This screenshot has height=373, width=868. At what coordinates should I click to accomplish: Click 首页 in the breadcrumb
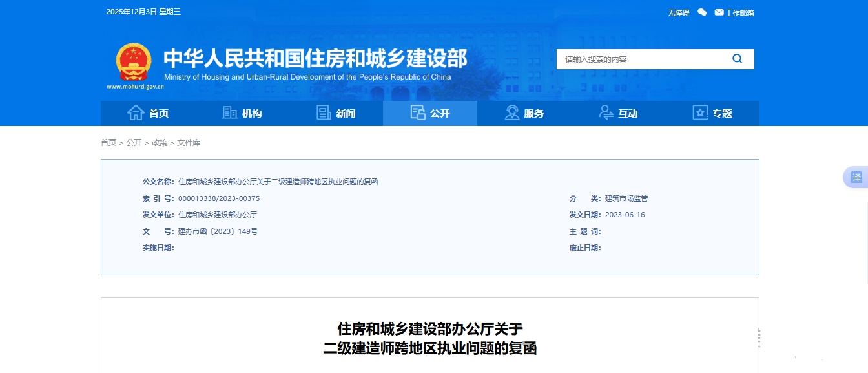coord(108,143)
